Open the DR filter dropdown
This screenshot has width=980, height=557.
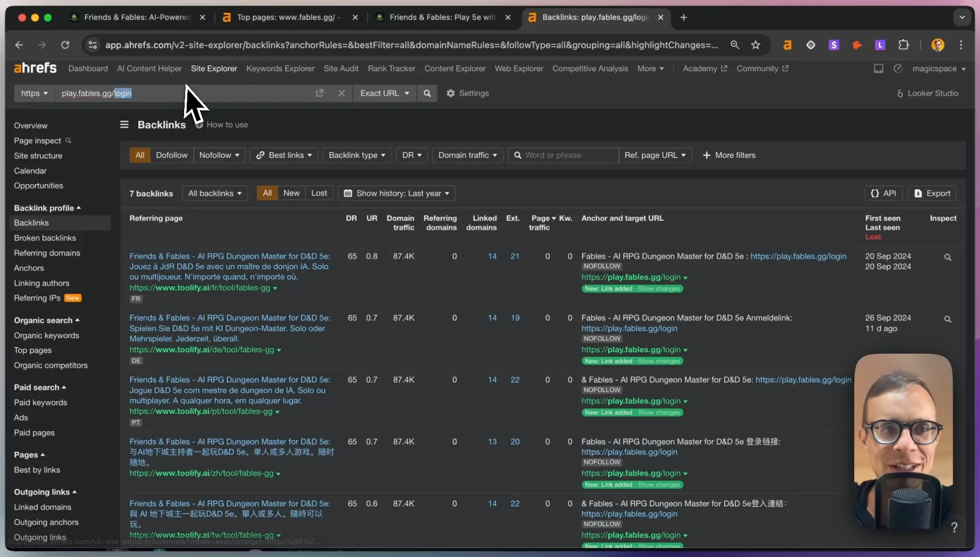[412, 155]
